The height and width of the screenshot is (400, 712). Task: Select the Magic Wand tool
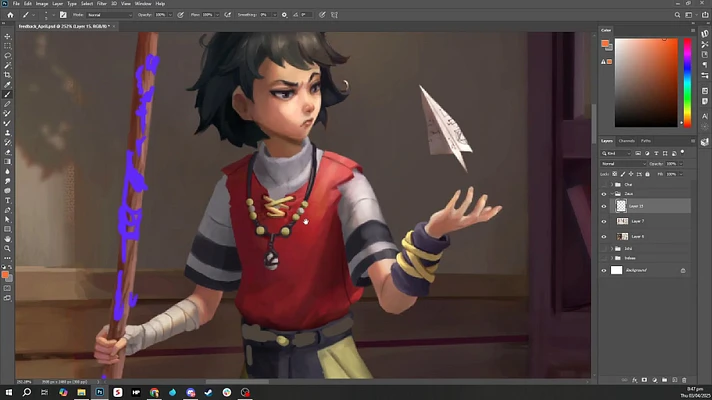(7, 65)
